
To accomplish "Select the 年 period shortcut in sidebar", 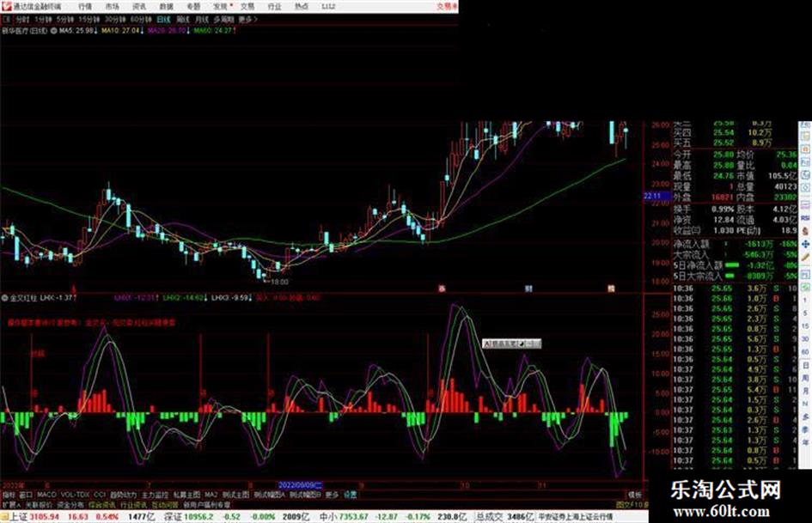I will click(x=805, y=442).
